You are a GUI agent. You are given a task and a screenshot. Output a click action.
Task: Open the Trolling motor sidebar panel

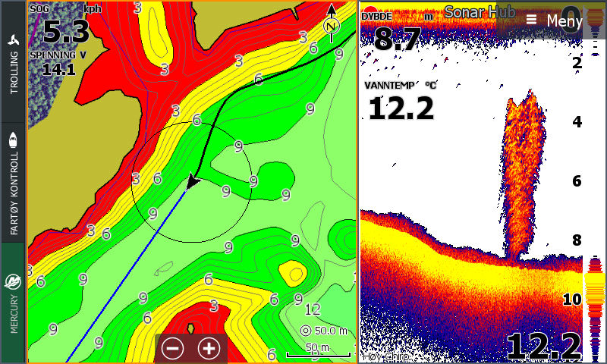(13, 62)
